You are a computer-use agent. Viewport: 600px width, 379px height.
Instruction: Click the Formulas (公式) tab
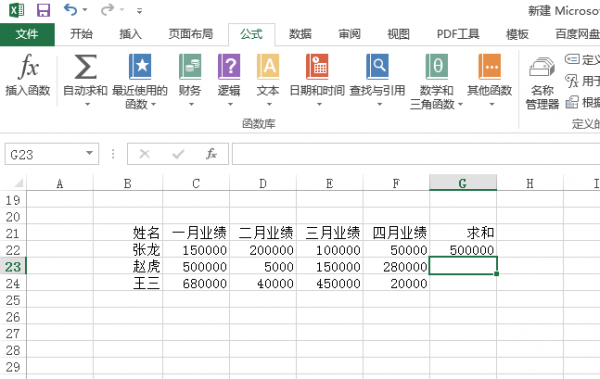pyautogui.click(x=251, y=34)
